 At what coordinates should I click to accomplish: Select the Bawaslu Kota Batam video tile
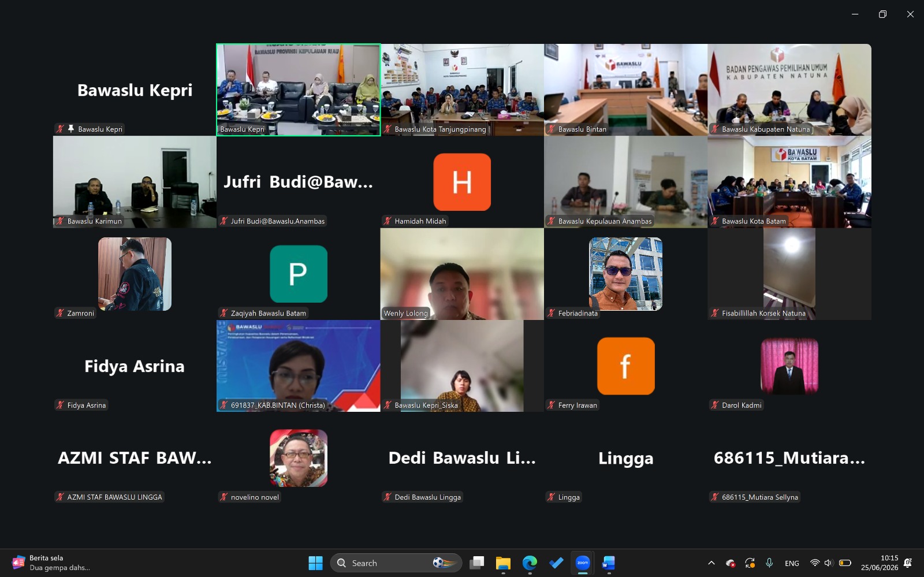click(x=789, y=182)
